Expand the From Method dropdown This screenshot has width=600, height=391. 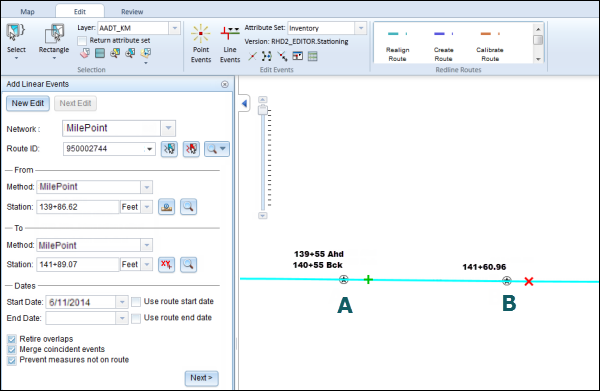[147, 187]
